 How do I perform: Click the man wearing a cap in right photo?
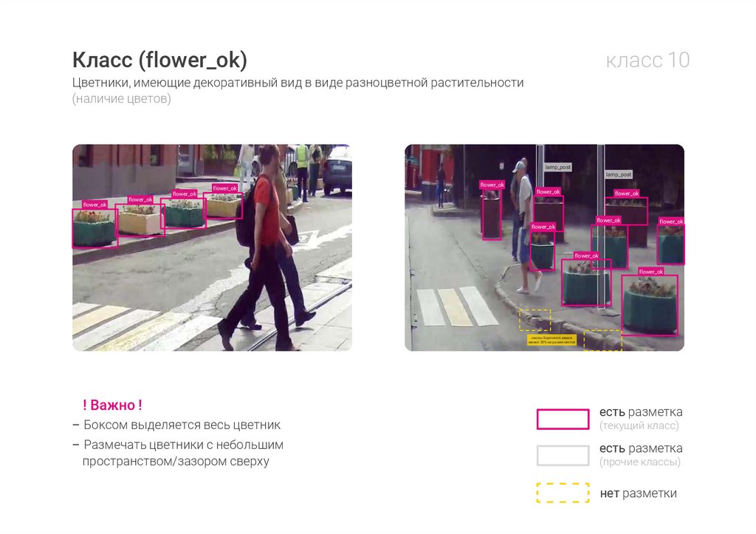pos(523,222)
